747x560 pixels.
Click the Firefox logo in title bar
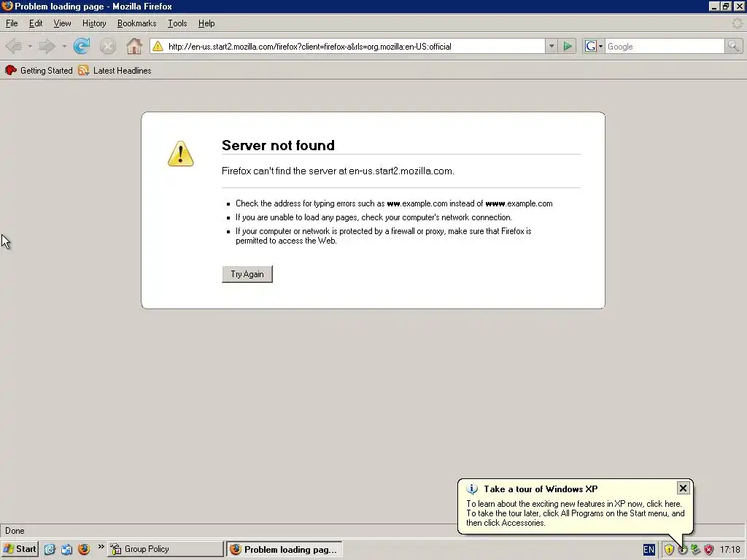click(7, 6)
